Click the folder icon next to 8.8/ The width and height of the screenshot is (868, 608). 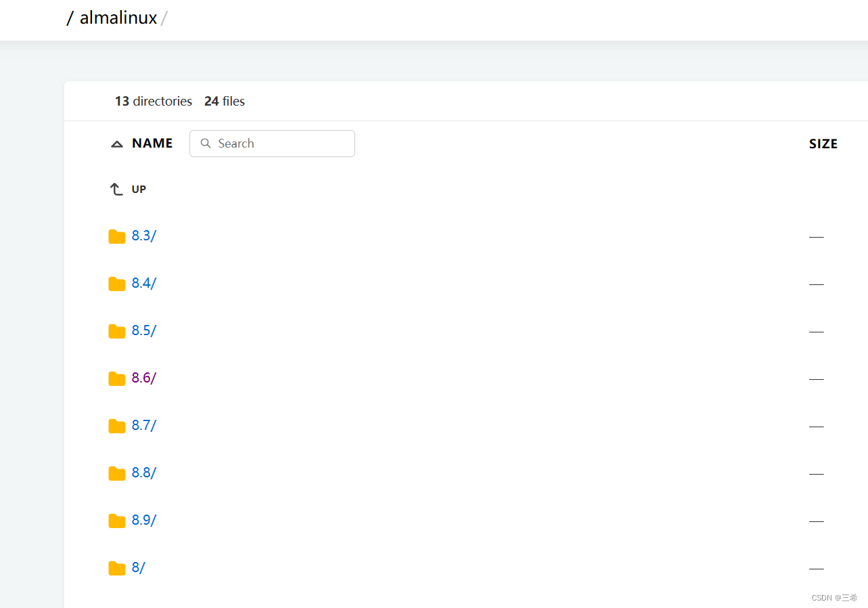tap(117, 473)
